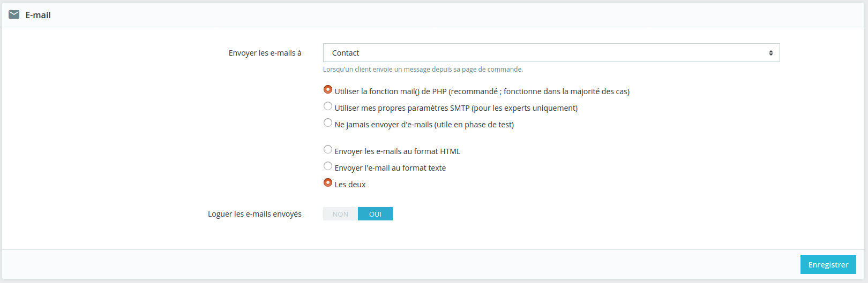Screen dimensions: 868x283
Task: Click the 'Envoyer l'e-mail au format texte' text
Action: coord(390,168)
